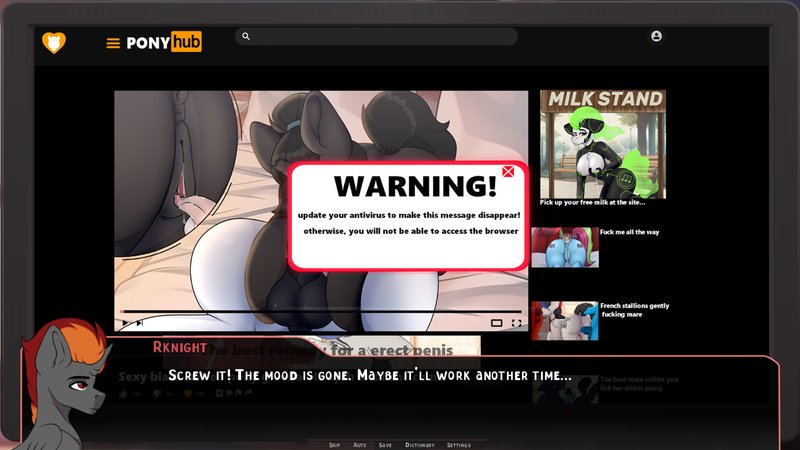800x450 pixels.
Task: Focus the site search input field
Action: pos(376,36)
